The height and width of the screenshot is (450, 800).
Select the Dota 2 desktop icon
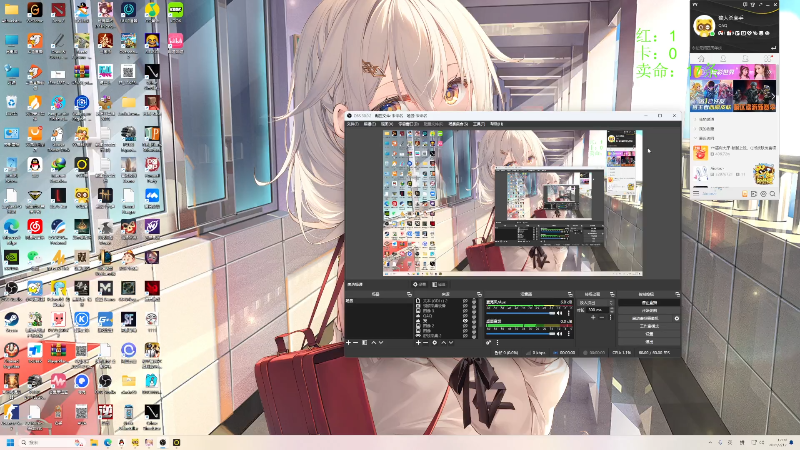point(58,12)
